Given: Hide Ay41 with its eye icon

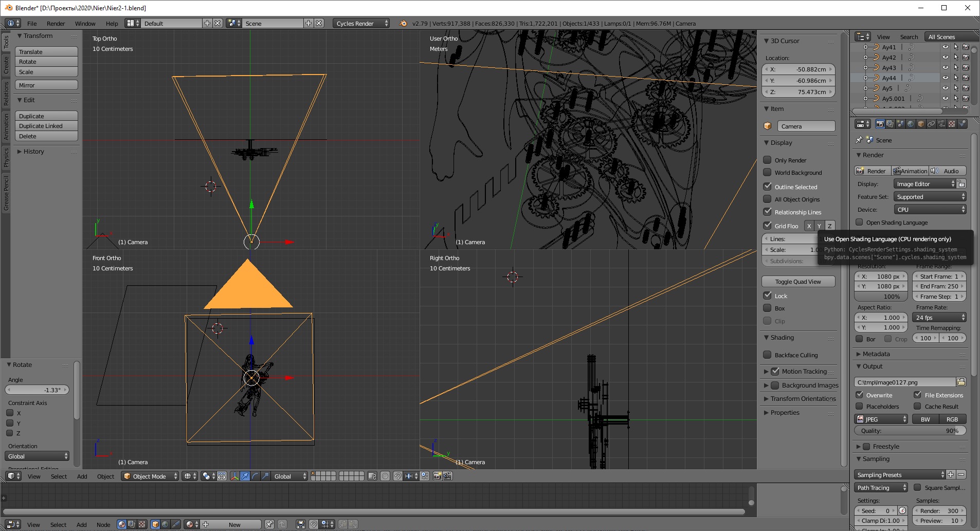Looking at the screenshot, I should (x=946, y=47).
